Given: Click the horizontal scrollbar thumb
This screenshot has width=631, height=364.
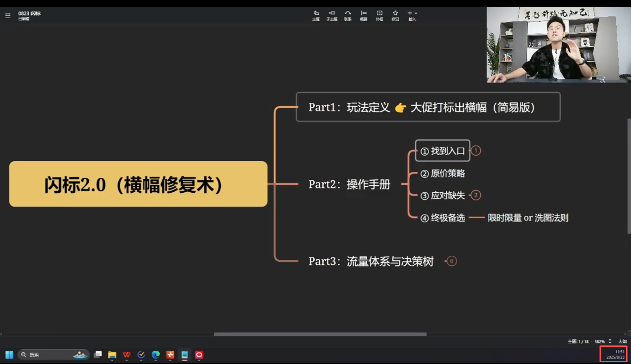Looking at the screenshot, I should click(320, 334).
